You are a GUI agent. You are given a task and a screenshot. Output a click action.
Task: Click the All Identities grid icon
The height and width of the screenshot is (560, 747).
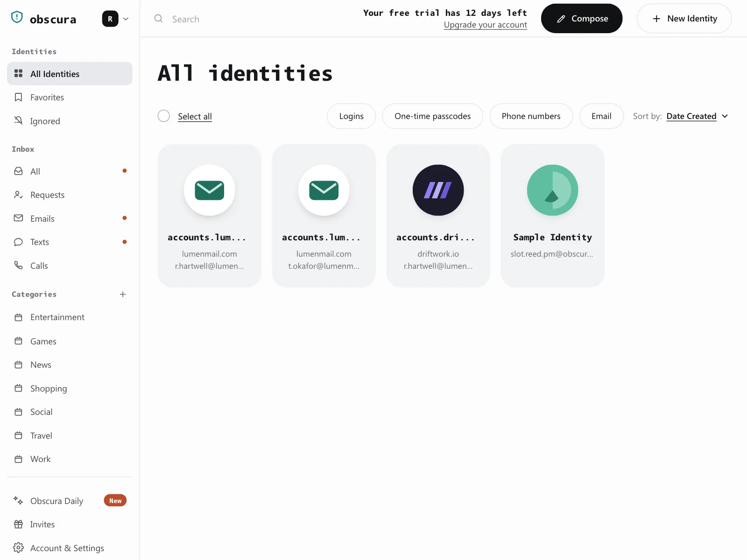19,74
